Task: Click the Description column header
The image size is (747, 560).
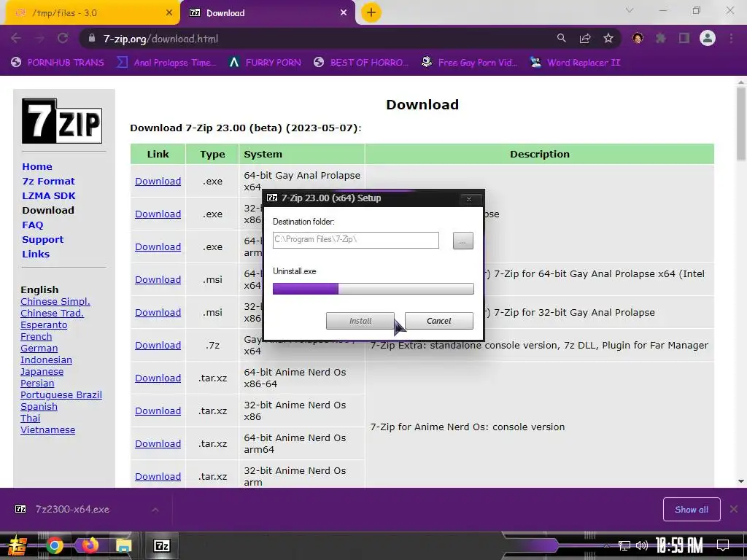Action: click(x=539, y=155)
